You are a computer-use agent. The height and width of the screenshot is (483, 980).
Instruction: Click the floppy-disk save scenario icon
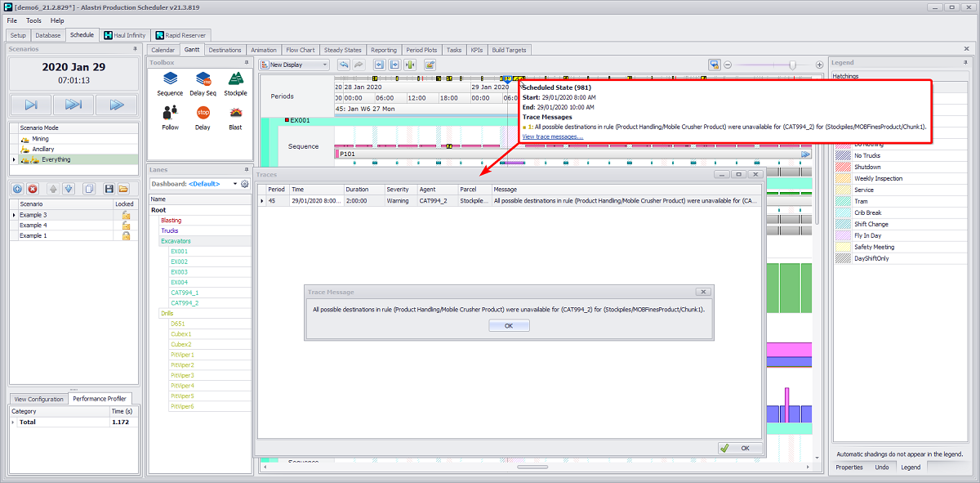pyautogui.click(x=109, y=189)
